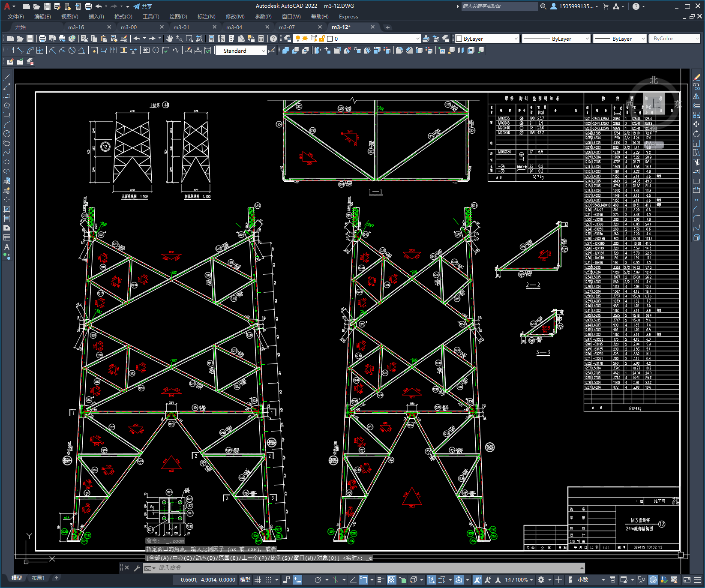
Task: Open the Express menu
Action: [x=348, y=17]
